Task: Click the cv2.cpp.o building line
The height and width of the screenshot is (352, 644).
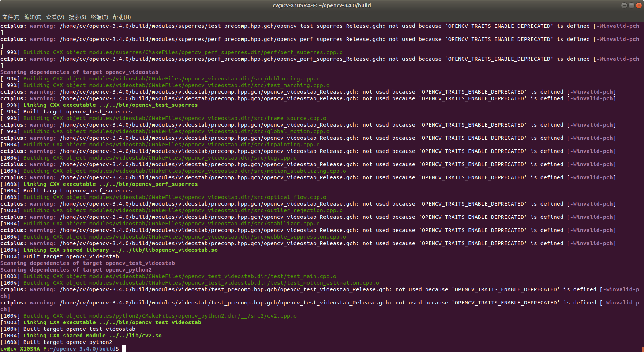Action: click(x=149, y=316)
